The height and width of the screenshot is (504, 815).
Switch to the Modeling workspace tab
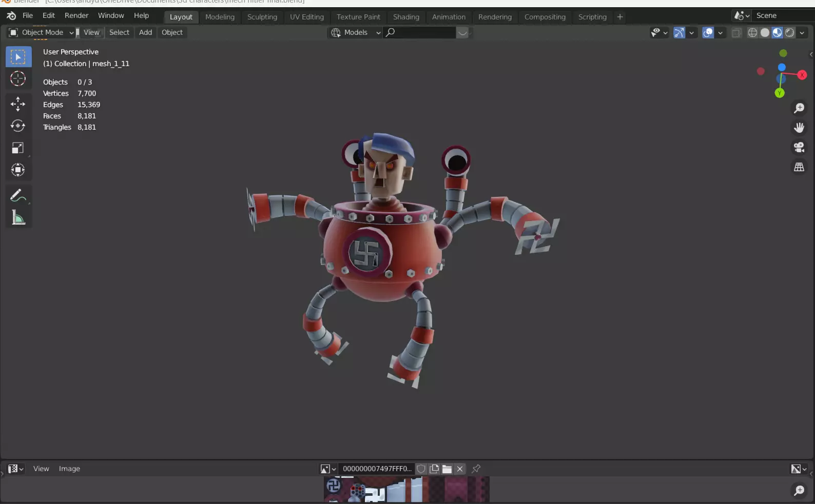tap(220, 17)
